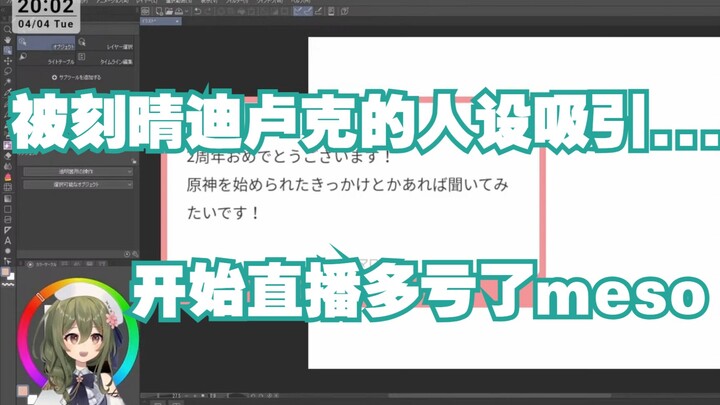Viewport: 720px width, 405px height.
Task: Switch to fifth color palette tab
Action: coord(102,264)
